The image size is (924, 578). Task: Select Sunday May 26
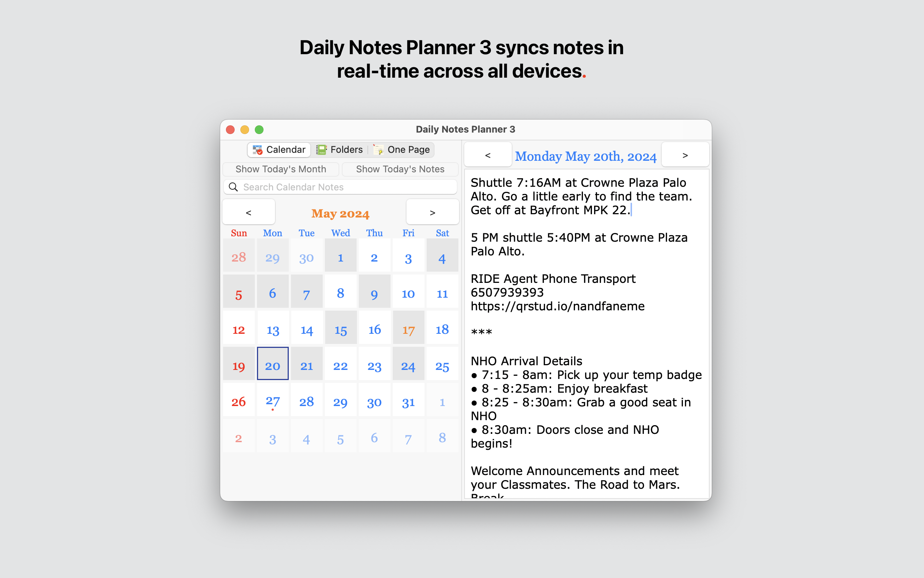[239, 400]
